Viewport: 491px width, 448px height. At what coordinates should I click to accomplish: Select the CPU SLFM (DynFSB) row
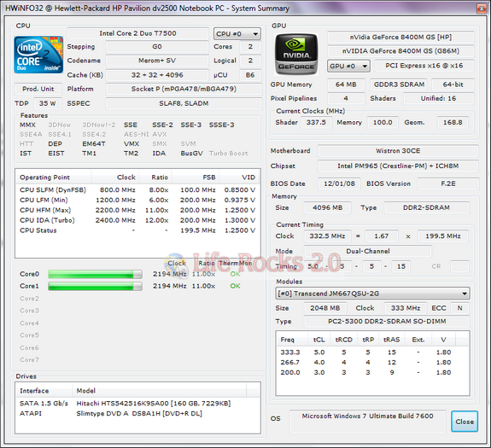click(x=137, y=190)
